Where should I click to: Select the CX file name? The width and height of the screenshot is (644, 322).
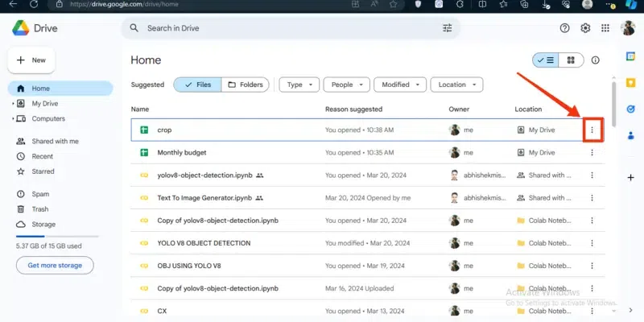(x=162, y=311)
